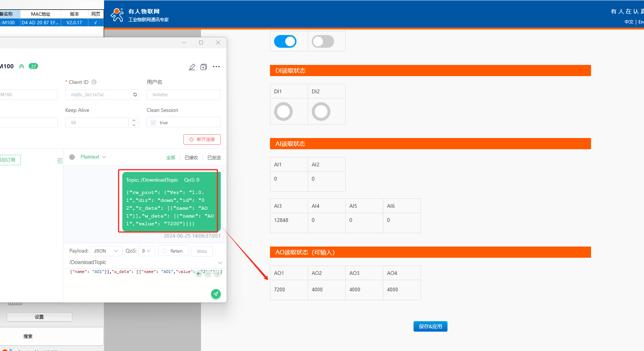The width and height of the screenshot is (644, 351).
Task: Open the Payload JSON format dropdown
Action: click(x=106, y=251)
